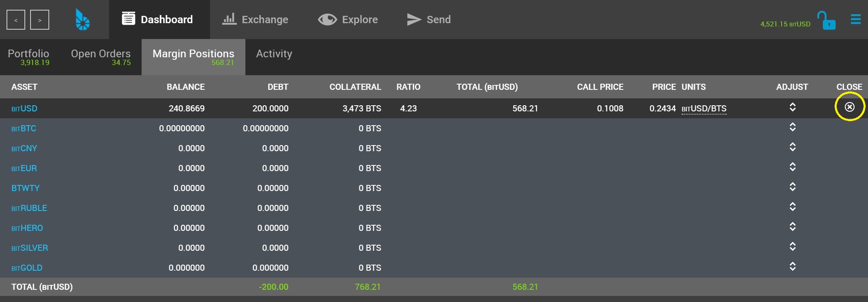Viewport: 868px width, 302px height.
Task: Click the blue unlock padlock icon
Action: tap(826, 20)
